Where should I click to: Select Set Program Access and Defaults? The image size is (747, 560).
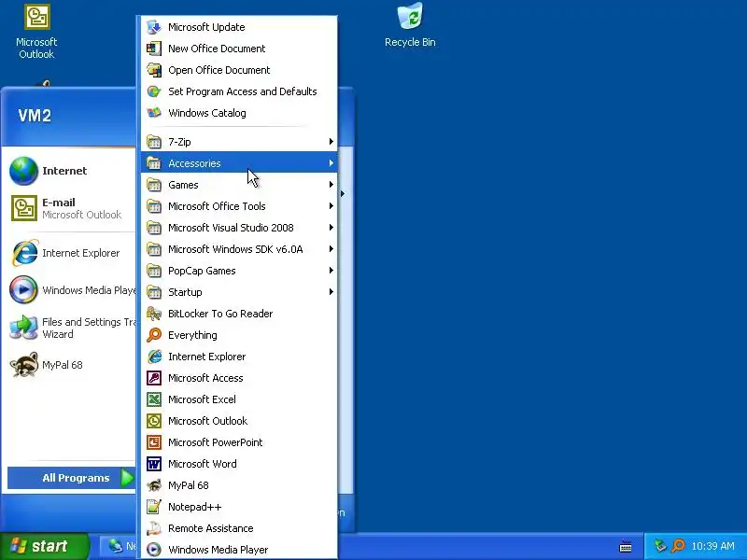click(239, 91)
